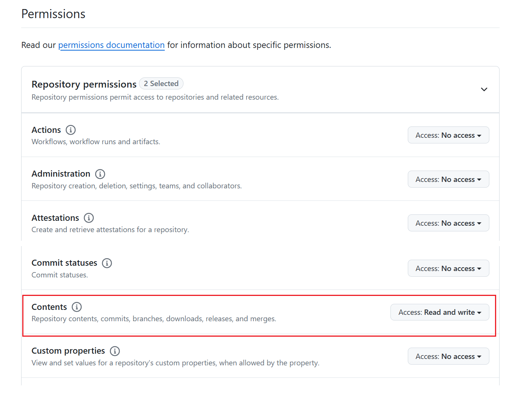Change access level for Administration

click(x=448, y=179)
